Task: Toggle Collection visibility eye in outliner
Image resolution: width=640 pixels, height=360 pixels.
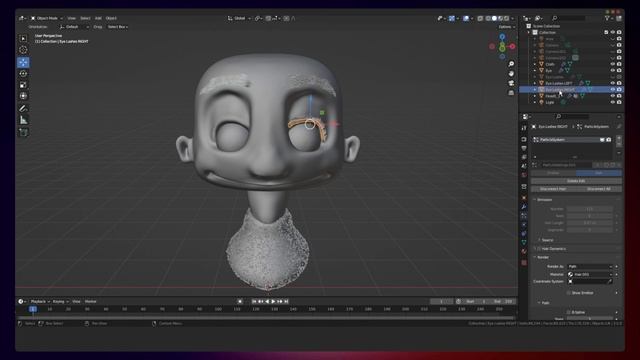Action: (613, 32)
